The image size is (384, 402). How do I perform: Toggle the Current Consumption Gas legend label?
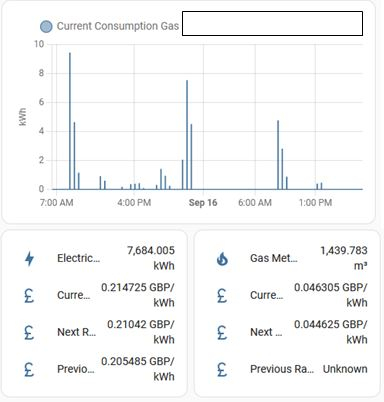pos(118,26)
